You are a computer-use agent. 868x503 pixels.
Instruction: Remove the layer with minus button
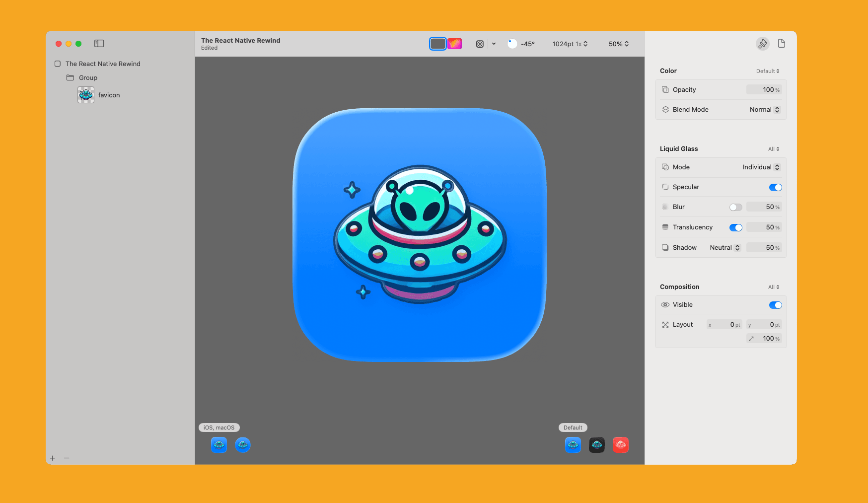click(67, 458)
